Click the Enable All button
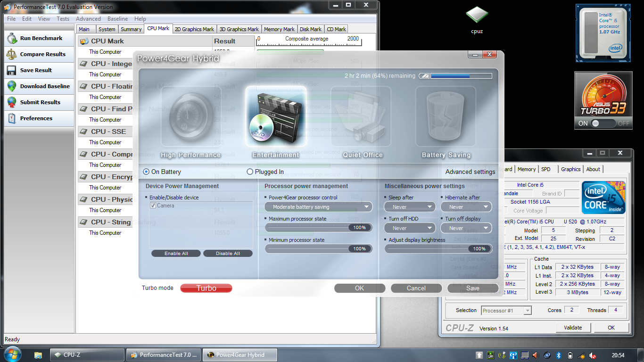 (x=176, y=254)
